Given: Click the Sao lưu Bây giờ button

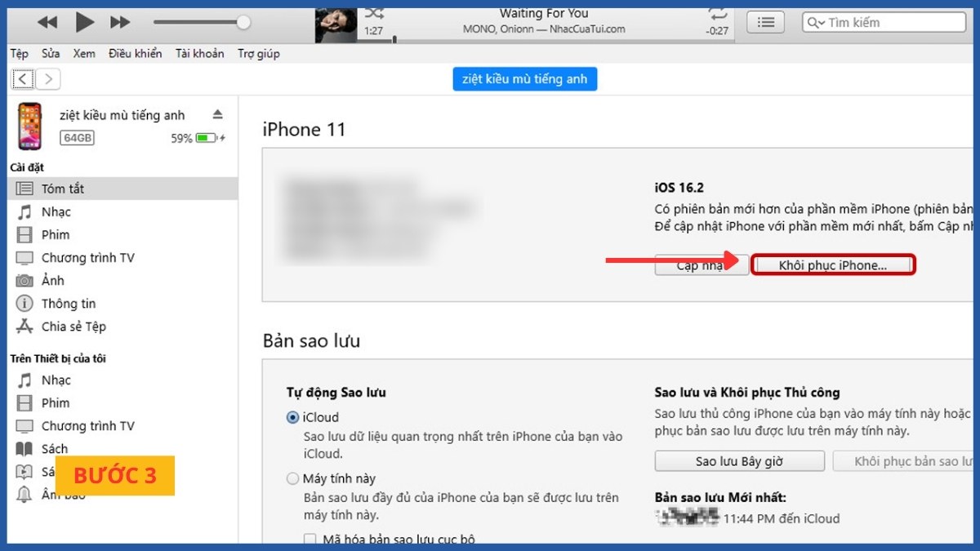Looking at the screenshot, I should click(x=739, y=461).
